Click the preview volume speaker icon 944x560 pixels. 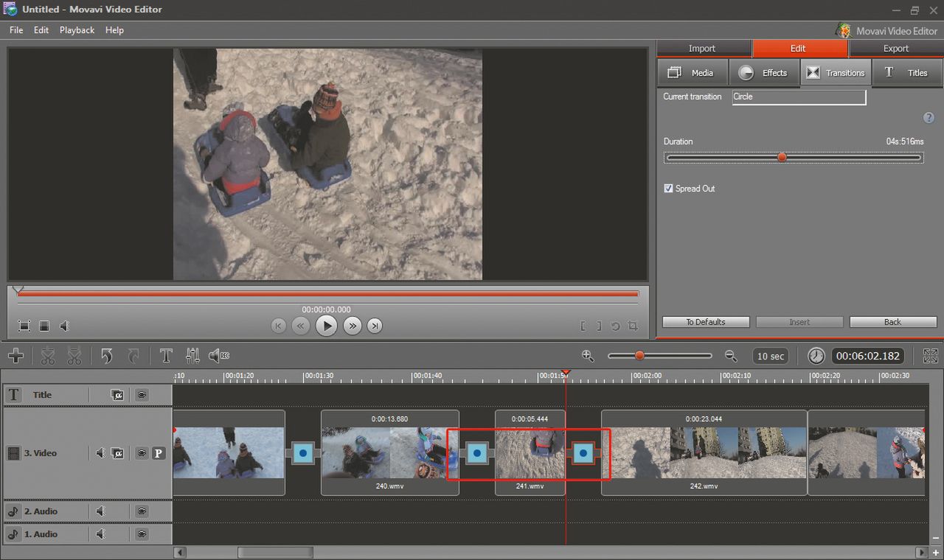click(x=64, y=326)
